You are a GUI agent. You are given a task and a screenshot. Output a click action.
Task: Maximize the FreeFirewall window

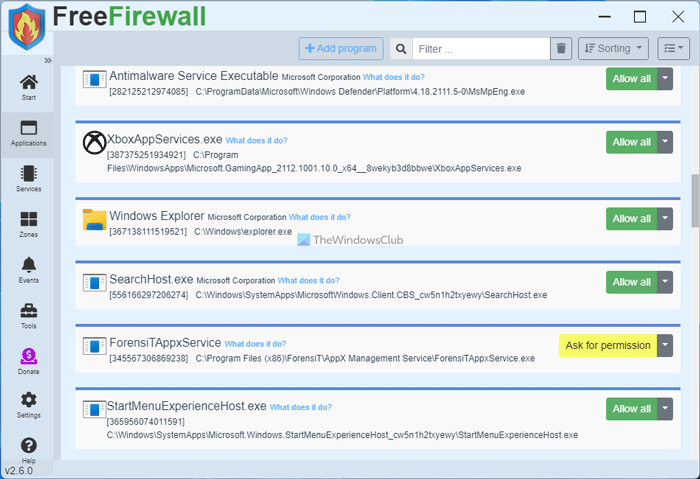pyautogui.click(x=640, y=17)
